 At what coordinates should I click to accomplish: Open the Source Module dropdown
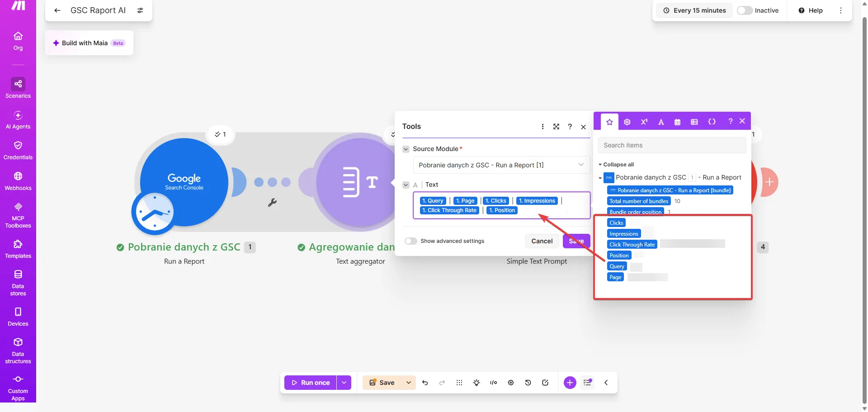pyautogui.click(x=501, y=165)
